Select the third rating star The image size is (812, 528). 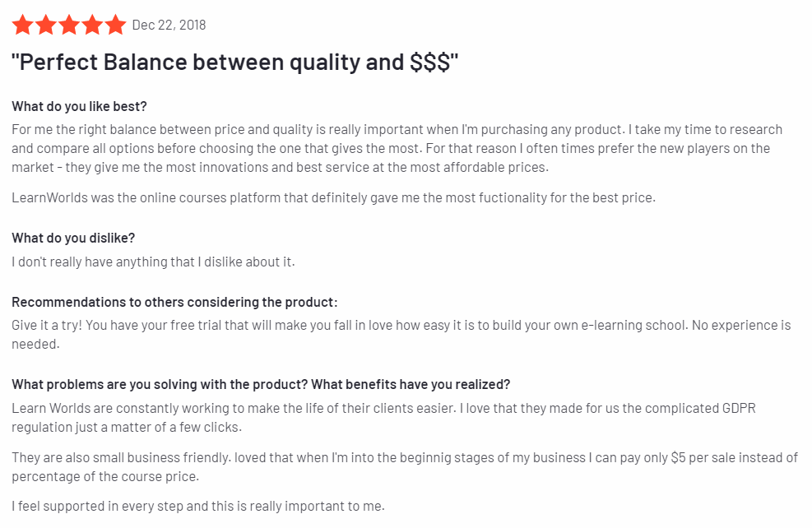(x=69, y=25)
